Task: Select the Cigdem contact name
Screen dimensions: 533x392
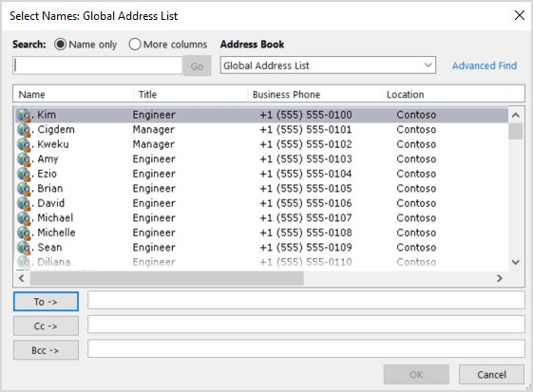Action: 56,129
